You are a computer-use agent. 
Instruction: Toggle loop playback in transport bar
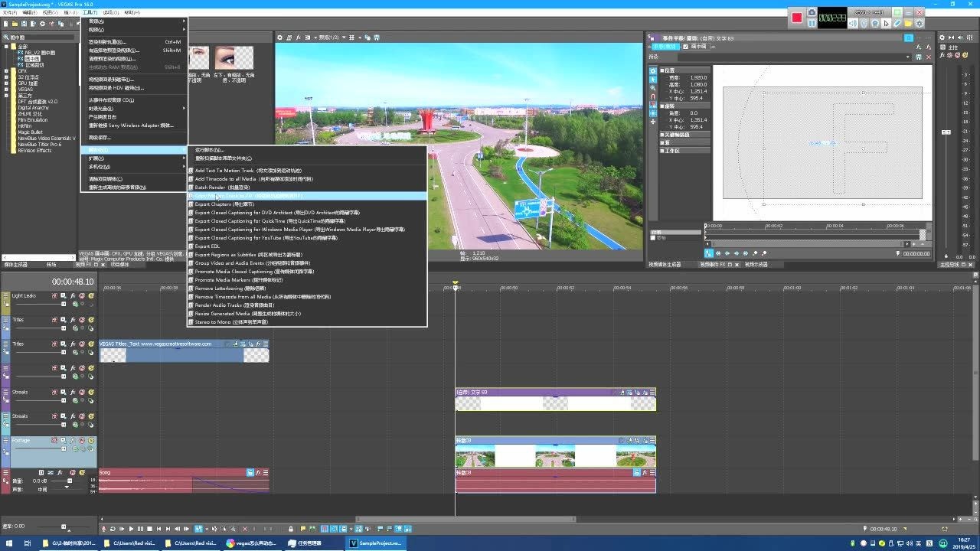click(113, 529)
